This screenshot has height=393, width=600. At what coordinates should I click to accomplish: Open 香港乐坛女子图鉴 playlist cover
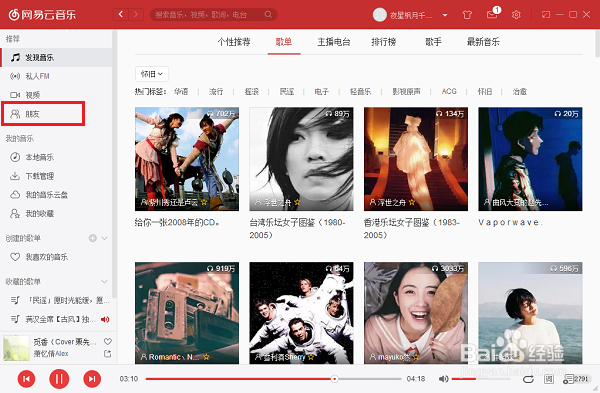416,159
